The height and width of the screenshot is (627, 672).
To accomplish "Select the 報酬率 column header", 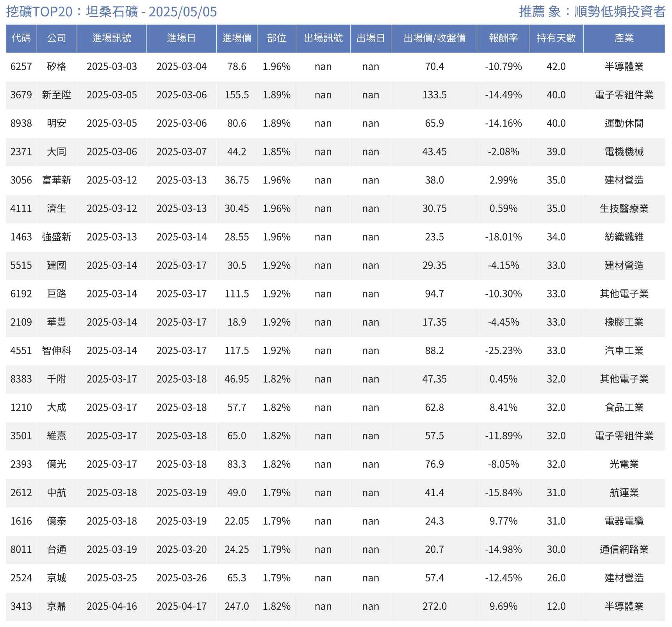I will point(504,38).
